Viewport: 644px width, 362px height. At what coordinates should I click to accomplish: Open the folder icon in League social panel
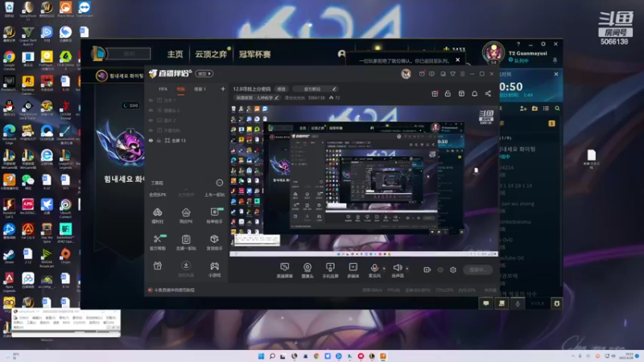[x=535, y=109]
